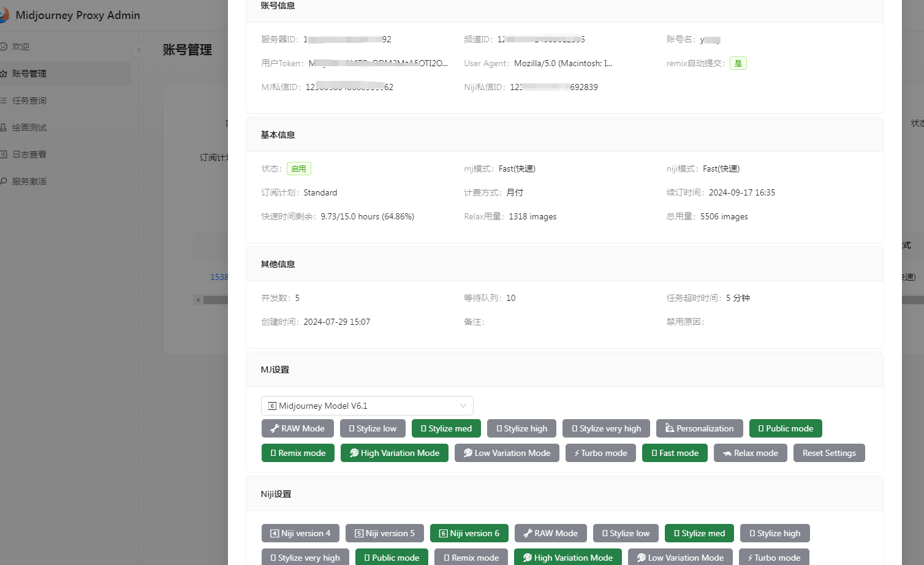Click the subscription plan value 'Standard'

(320, 192)
